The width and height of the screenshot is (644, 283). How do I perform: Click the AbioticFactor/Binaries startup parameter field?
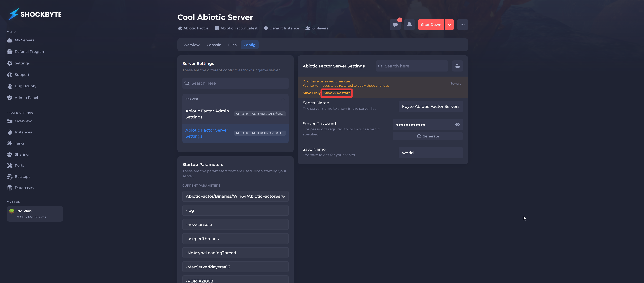(235, 196)
